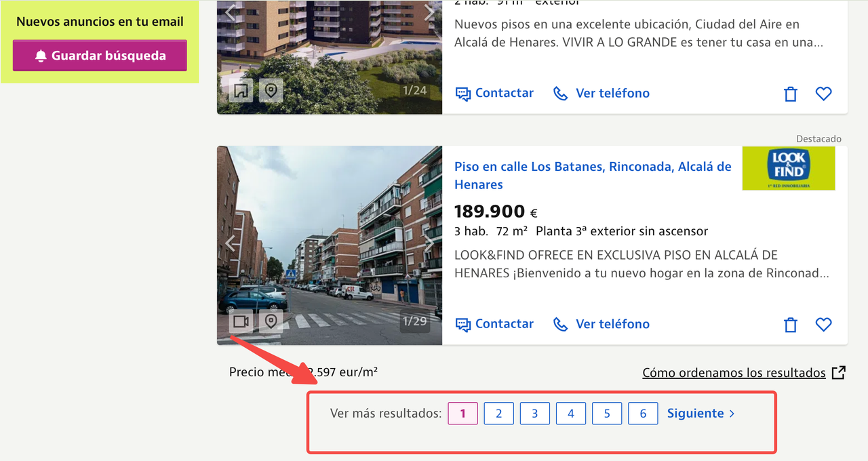The height and width of the screenshot is (461, 868).
Task: Go to results page 2
Action: pos(499,414)
